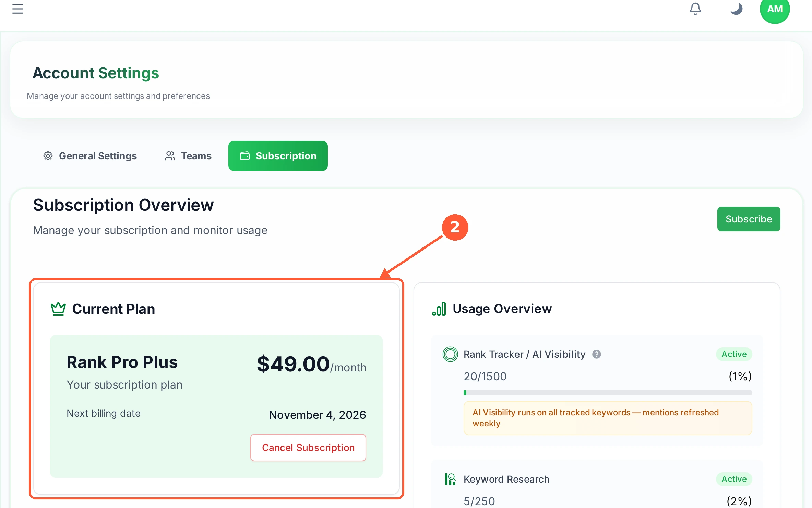Screen dimensions: 812x508
Task: Click the Rank Tracker Active badge
Action: (x=734, y=354)
